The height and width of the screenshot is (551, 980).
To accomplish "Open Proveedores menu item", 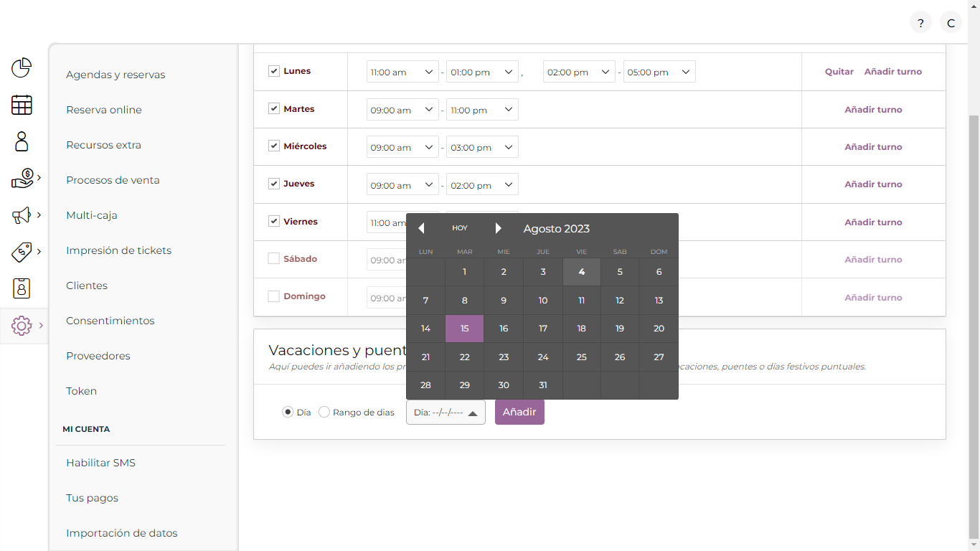I will 98,356.
